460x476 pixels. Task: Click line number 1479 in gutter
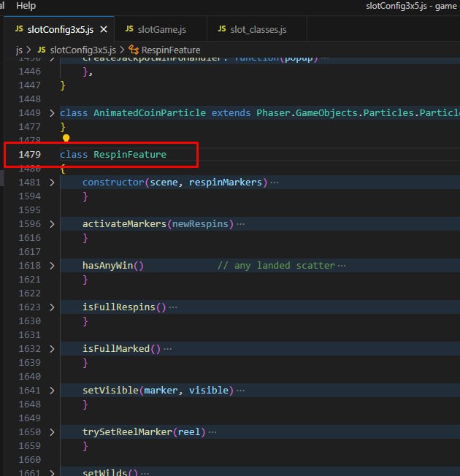29,155
